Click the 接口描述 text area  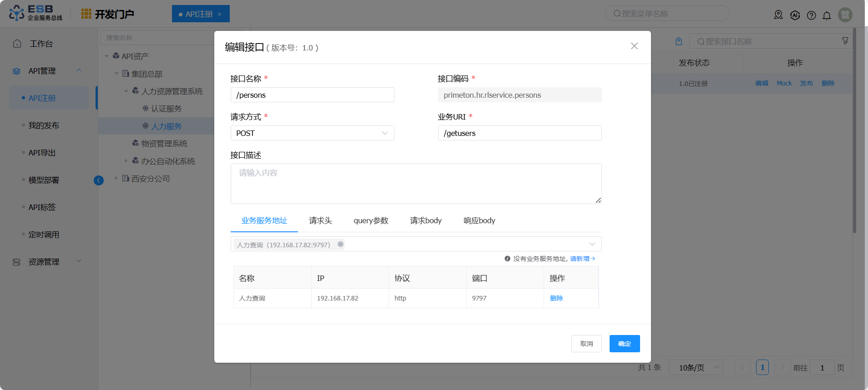tap(416, 184)
